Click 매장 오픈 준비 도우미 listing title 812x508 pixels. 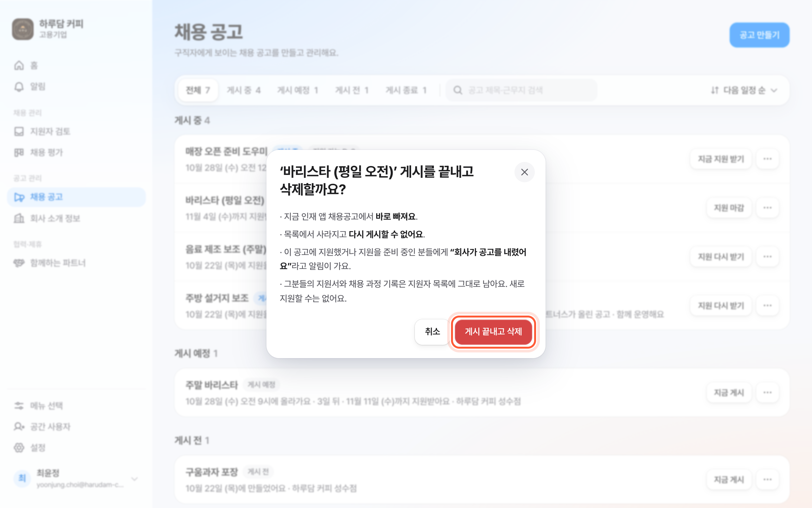pos(226,151)
